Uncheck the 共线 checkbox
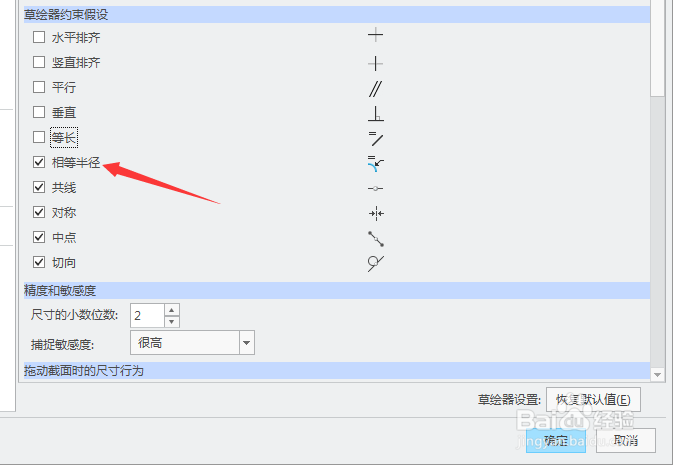673x465 pixels. (x=39, y=187)
